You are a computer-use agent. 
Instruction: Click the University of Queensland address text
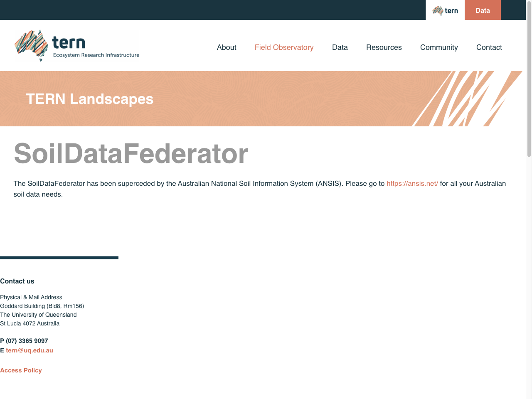point(38,315)
